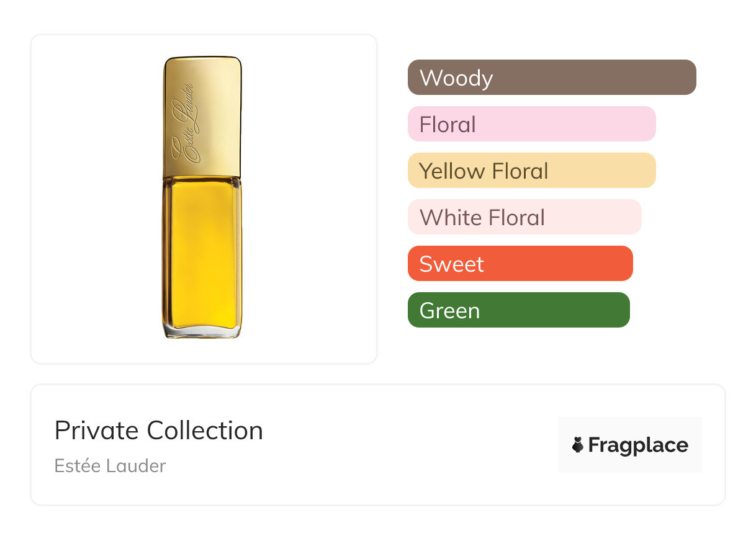
Task: Click the "Woody" label text
Action: click(456, 78)
